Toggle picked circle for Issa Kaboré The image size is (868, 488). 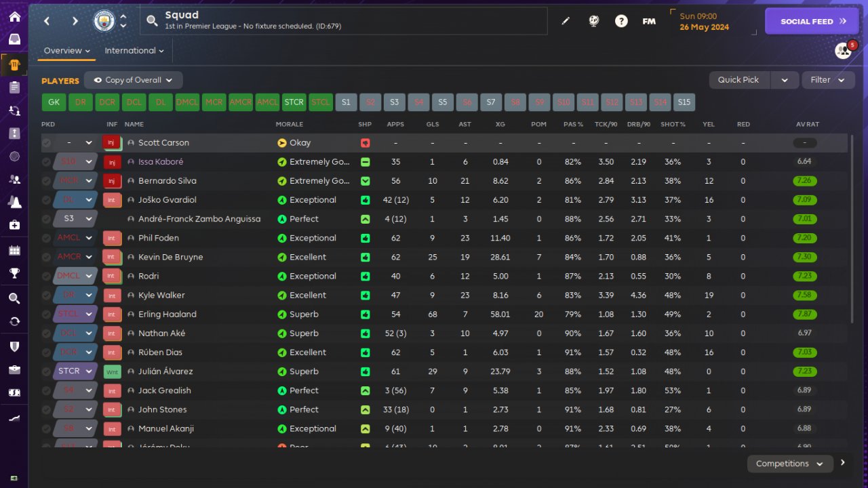click(46, 162)
